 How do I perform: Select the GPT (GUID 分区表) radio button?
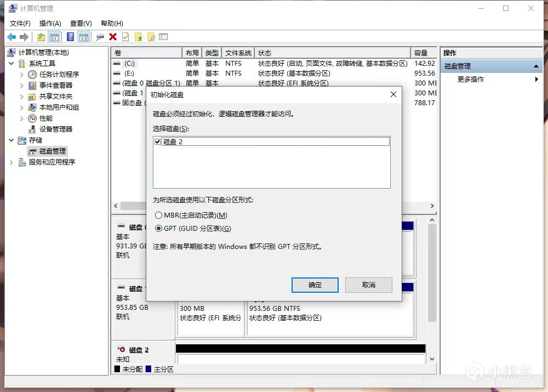click(x=159, y=228)
